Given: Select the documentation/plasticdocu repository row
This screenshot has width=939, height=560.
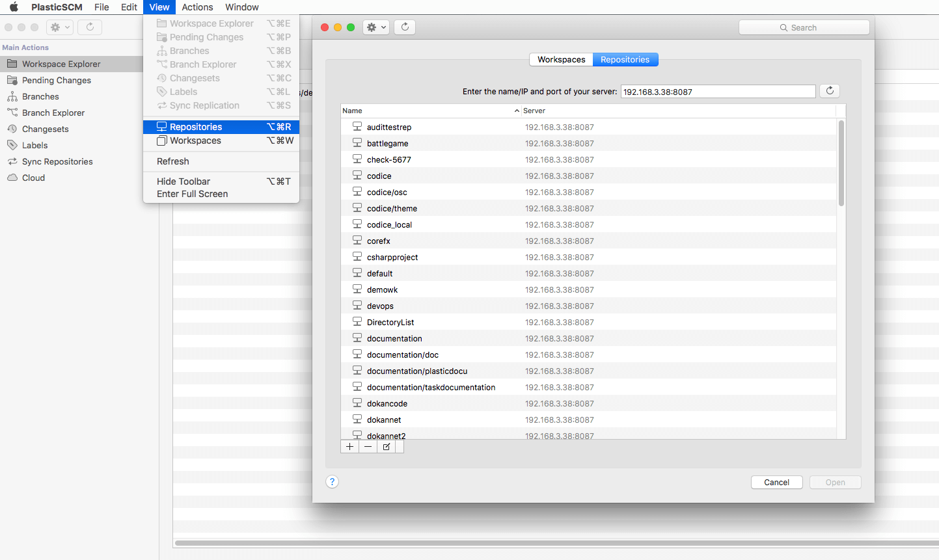Looking at the screenshot, I should pyautogui.click(x=588, y=371).
